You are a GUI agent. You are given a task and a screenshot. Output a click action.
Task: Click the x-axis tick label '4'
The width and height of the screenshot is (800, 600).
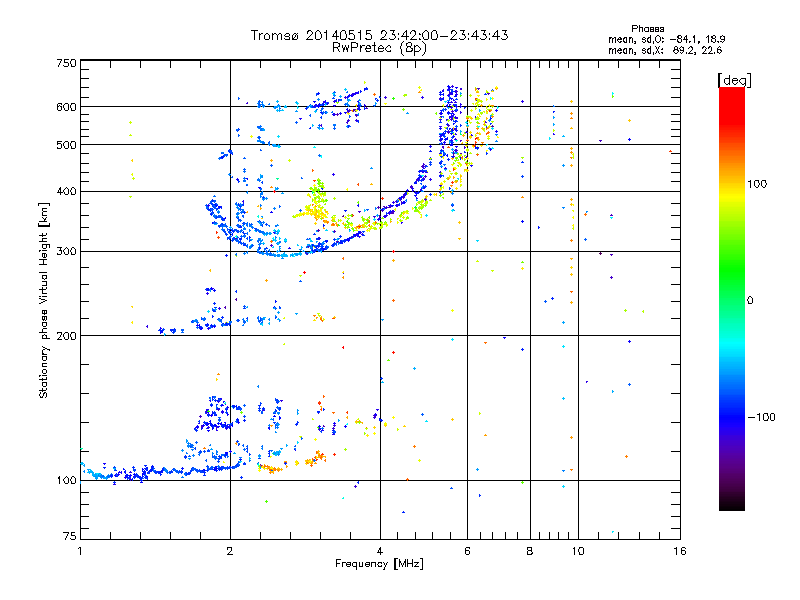point(380,551)
